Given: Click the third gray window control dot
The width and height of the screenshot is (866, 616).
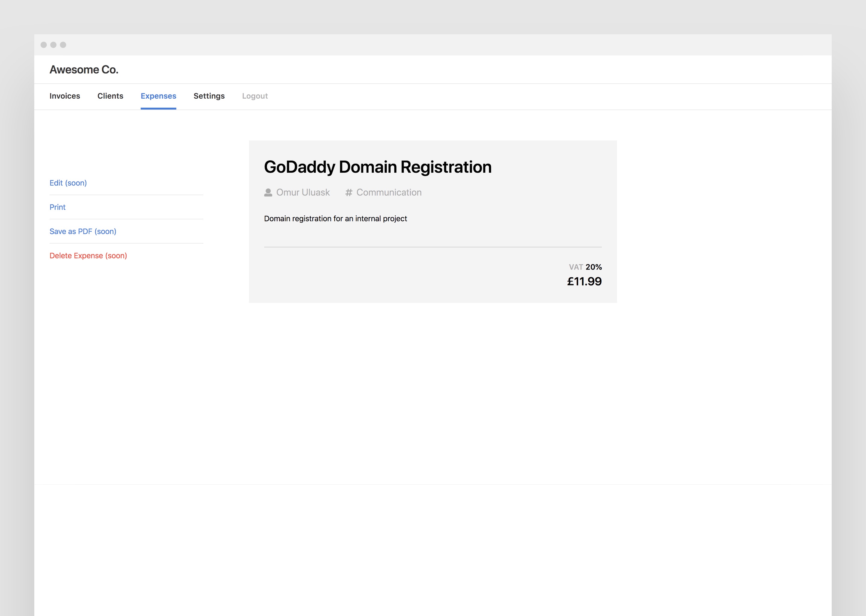Looking at the screenshot, I should pos(63,45).
